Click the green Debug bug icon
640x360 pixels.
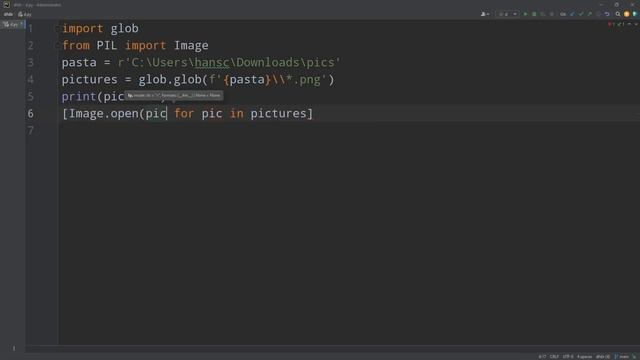click(534, 14)
